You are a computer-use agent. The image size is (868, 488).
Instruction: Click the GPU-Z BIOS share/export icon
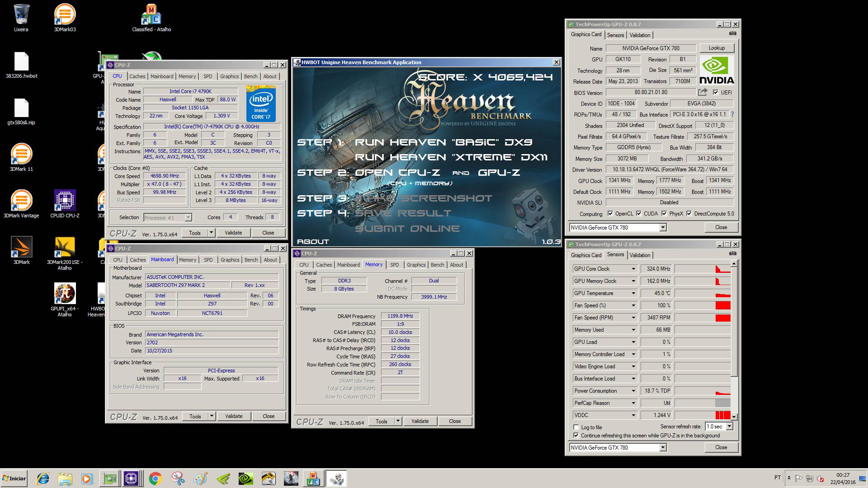coord(702,92)
